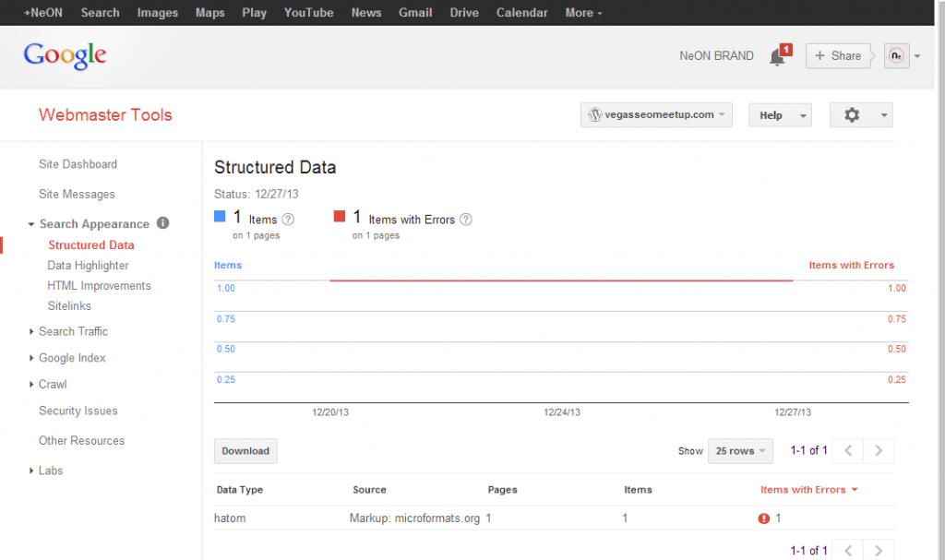Click WordPress icon in site selector
The width and height of the screenshot is (945, 560).
click(595, 114)
